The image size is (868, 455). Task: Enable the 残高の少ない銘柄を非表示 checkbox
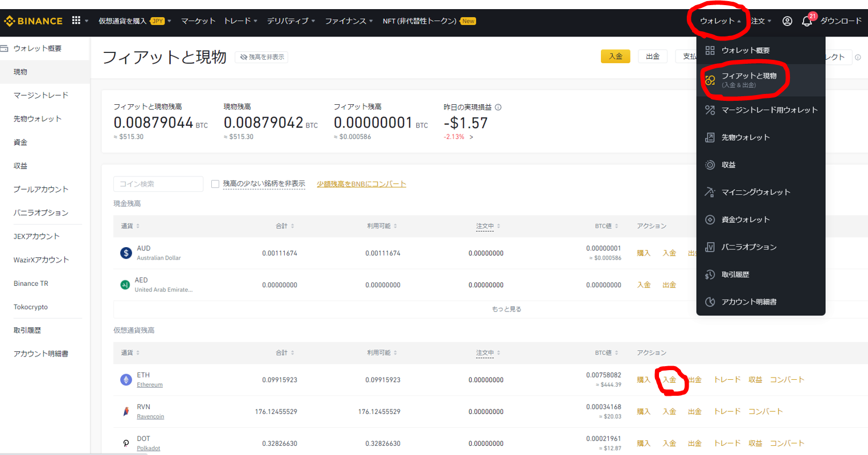(215, 183)
